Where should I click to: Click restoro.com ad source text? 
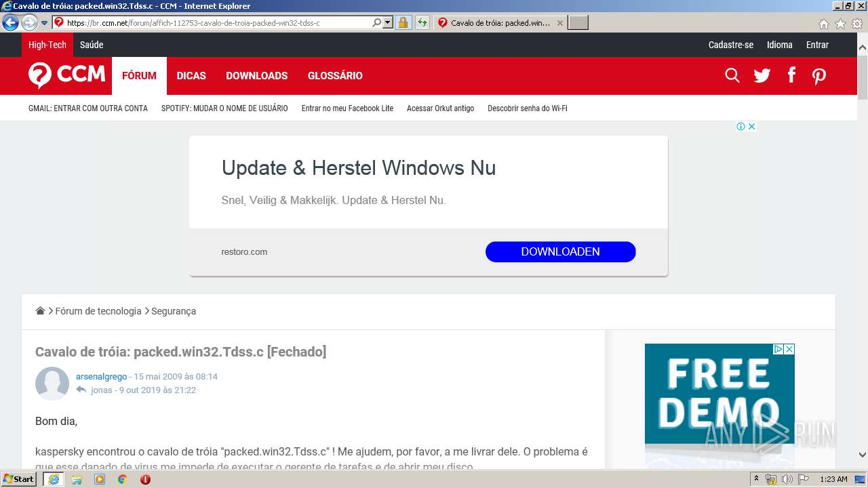pyautogui.click(x=244, y=252)
